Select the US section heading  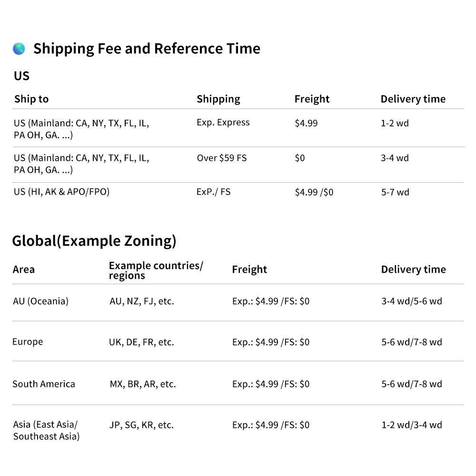click(x=21, y=76)
